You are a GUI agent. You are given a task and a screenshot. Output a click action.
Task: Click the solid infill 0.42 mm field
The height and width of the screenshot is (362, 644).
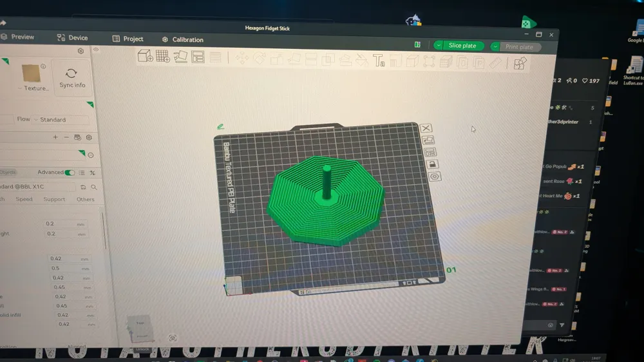[76, 315]
